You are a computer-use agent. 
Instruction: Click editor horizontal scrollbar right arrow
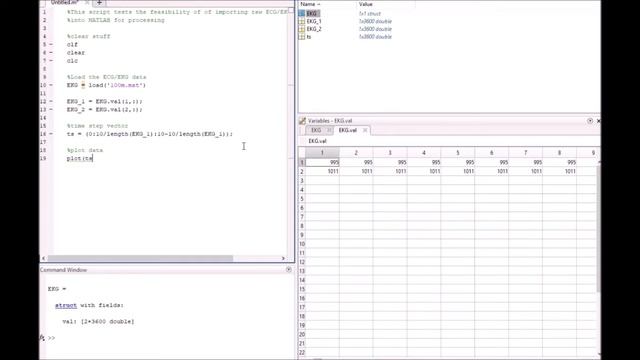(283, 258)
